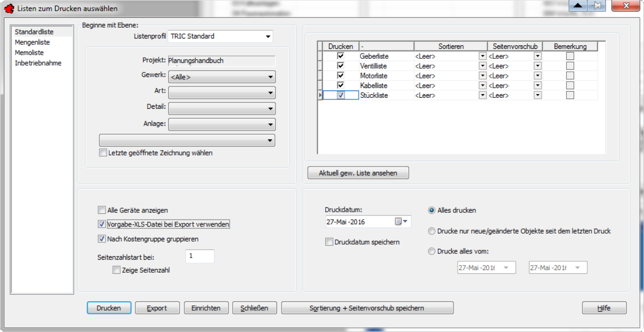Open Sortieren dropdown for Ventilliste

(x=483, y=66)
